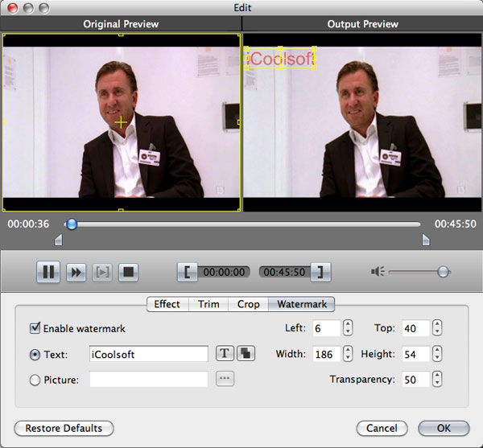The width and height of the screenshot is (483, 448).
Task: Adjust the Transparency value stepper
Action: [x=436, y=380]
